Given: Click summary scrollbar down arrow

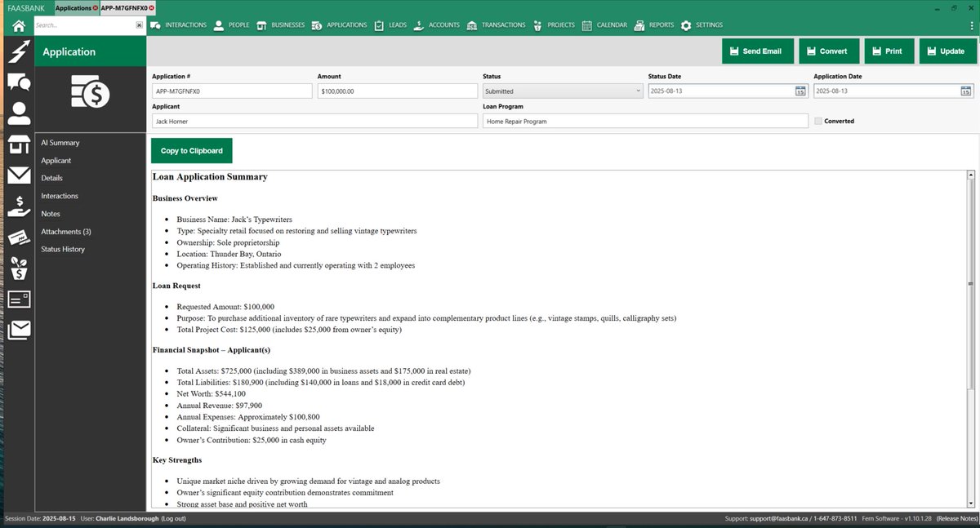Looking at the screenshot, I should coord(970,504).
